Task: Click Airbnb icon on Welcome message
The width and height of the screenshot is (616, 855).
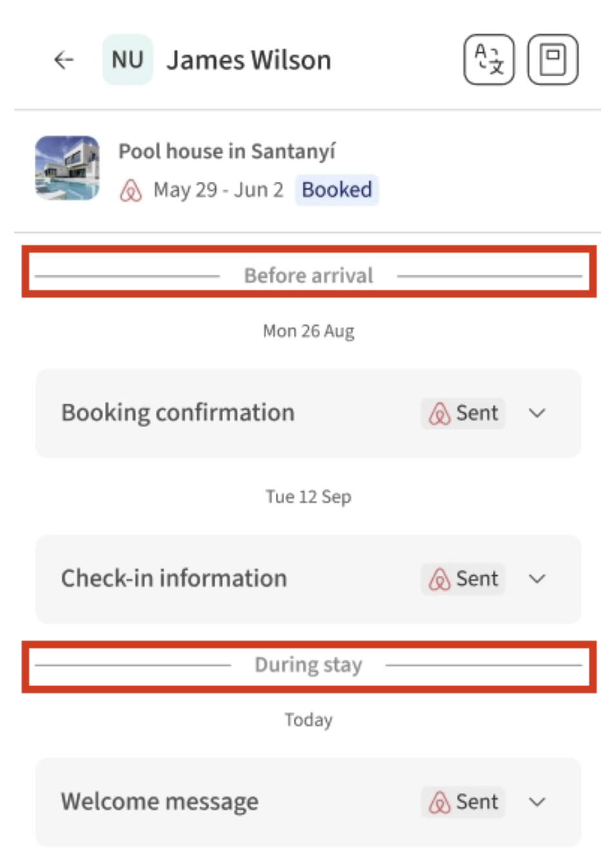Action: tap(439, 802)
